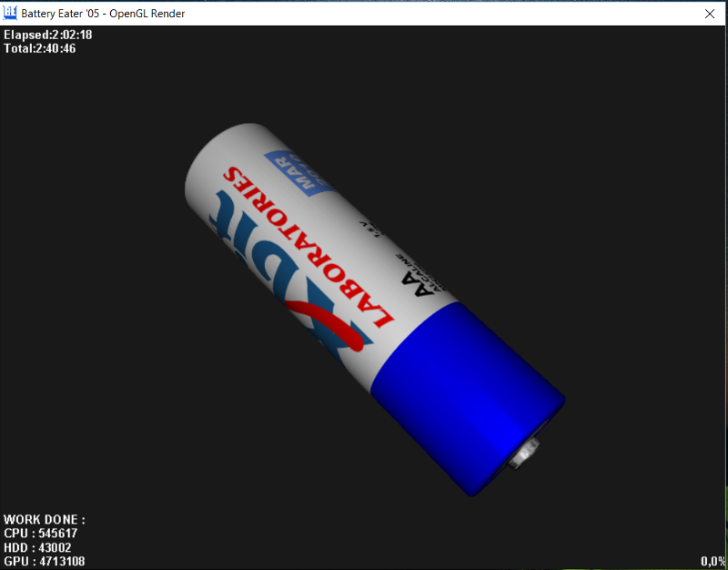
Task: Select the Total:2:40:46 time readout
Action: coord(40,49)
